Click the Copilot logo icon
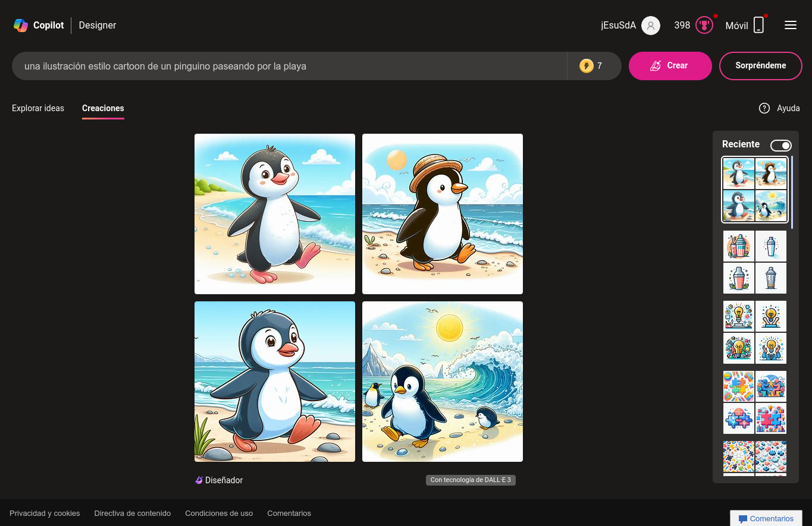The height and width of the screenshot is (526, 812). click(21, 26)
